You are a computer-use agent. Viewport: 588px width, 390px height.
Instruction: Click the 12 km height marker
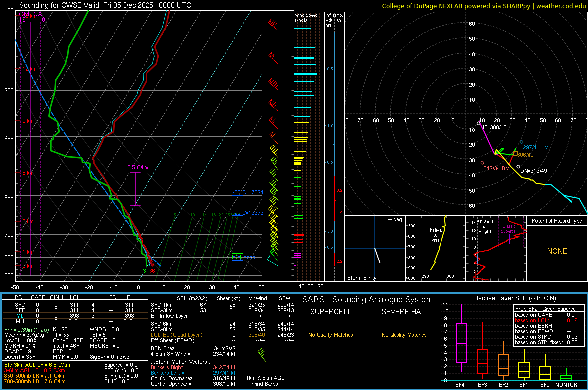pos(29,69)
